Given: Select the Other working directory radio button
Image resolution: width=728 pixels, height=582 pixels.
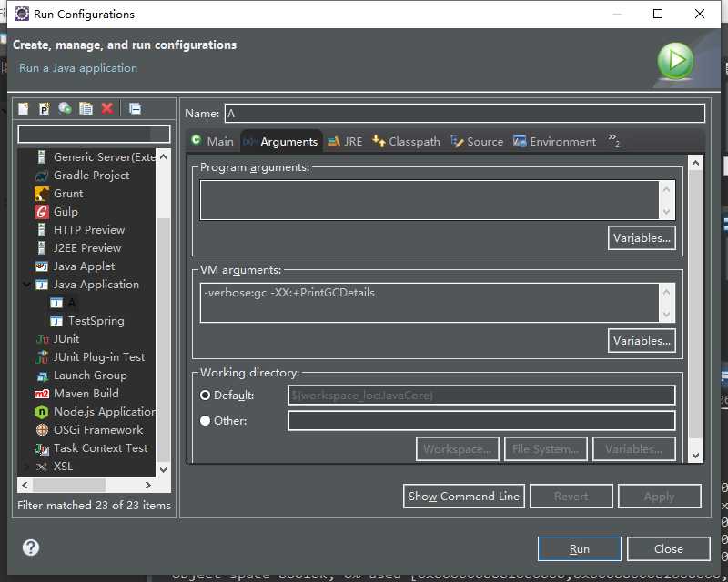Looking at the screenshot, I should pos(206,420).
